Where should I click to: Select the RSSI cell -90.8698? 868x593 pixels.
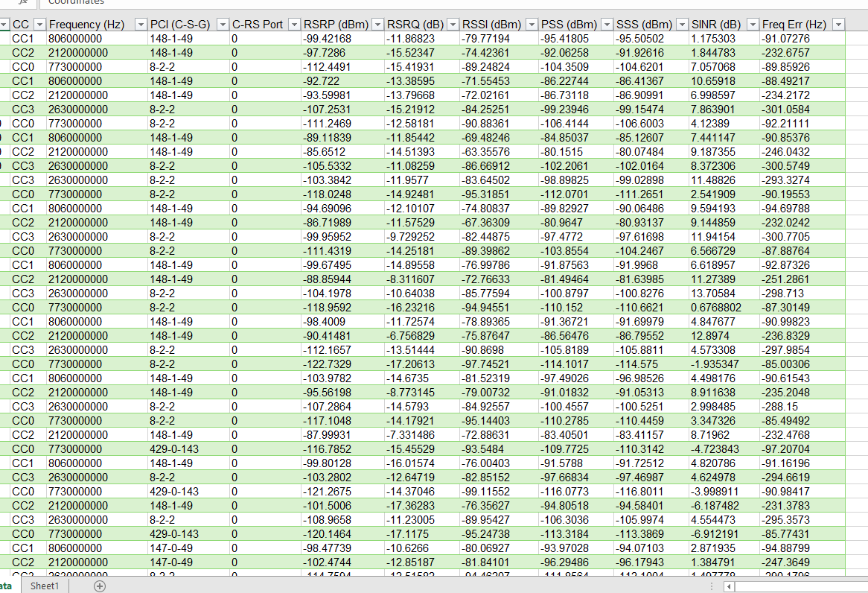click(x=500, y=349)
